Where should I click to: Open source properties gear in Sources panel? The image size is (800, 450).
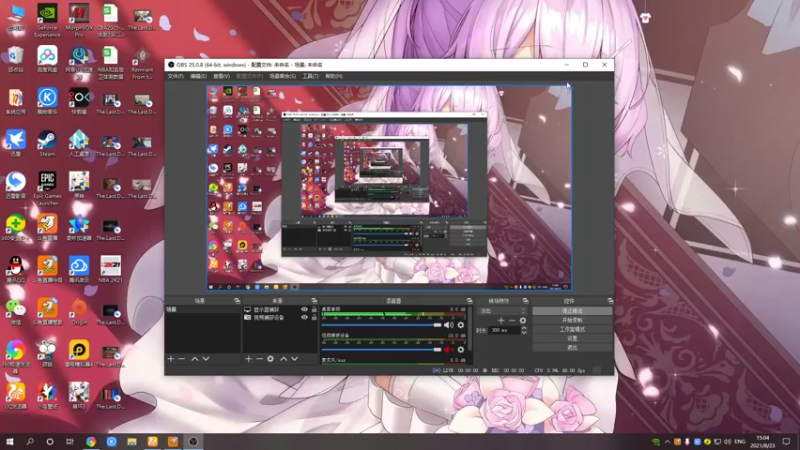[270, 359]
